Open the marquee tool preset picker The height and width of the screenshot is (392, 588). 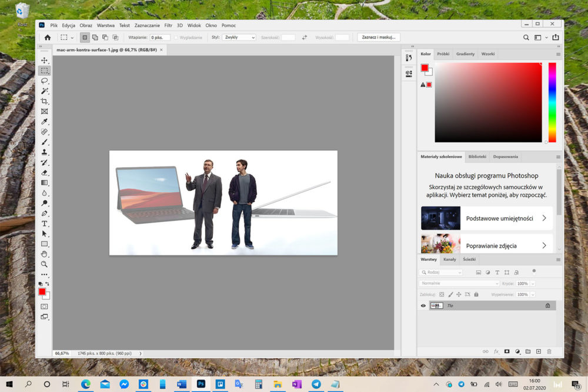pyautogui.click(x=67, y=37)
